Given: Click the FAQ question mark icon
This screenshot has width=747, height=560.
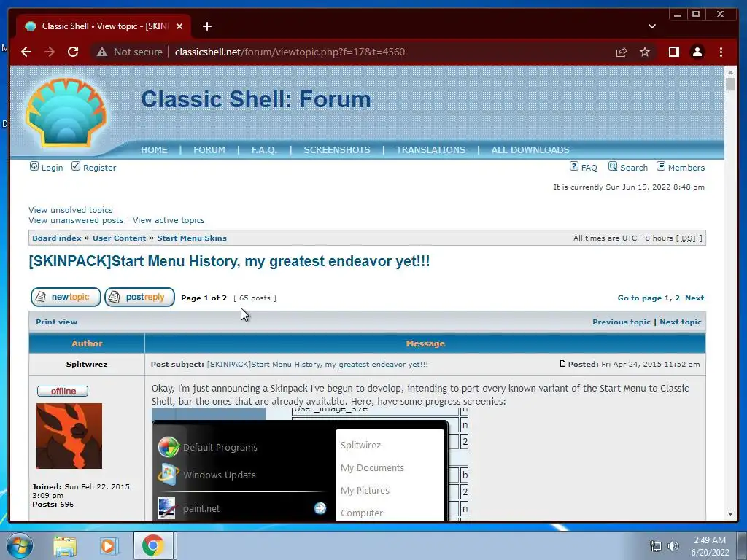Looking at the screenshot, I should click(x=574, y=166).
